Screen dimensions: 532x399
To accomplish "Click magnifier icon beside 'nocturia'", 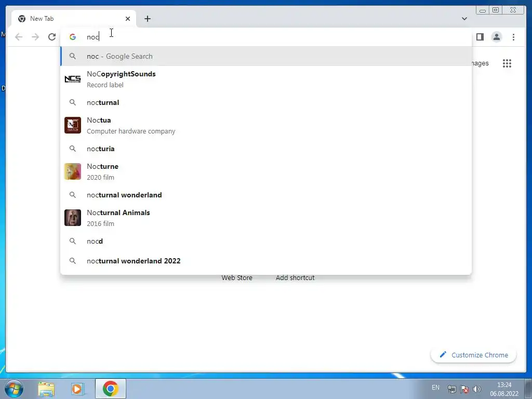I will point(73,148).
